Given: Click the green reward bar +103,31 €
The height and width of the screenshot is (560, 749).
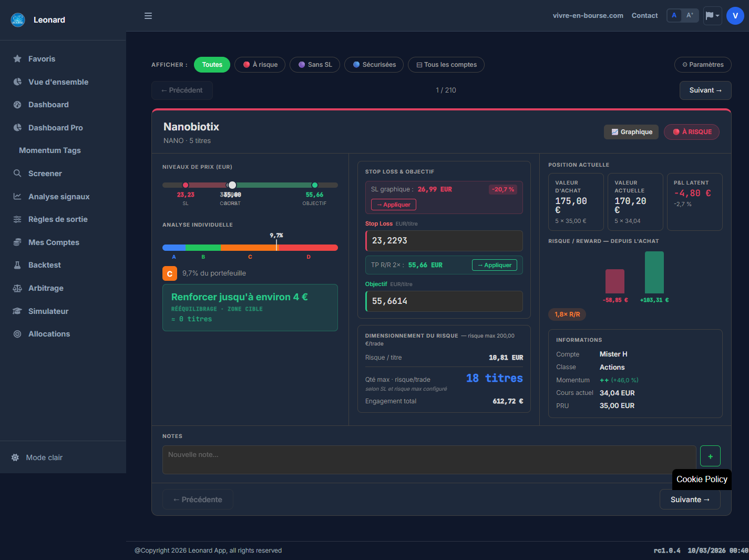Looking at the screenshot, I should pos(654,272).
